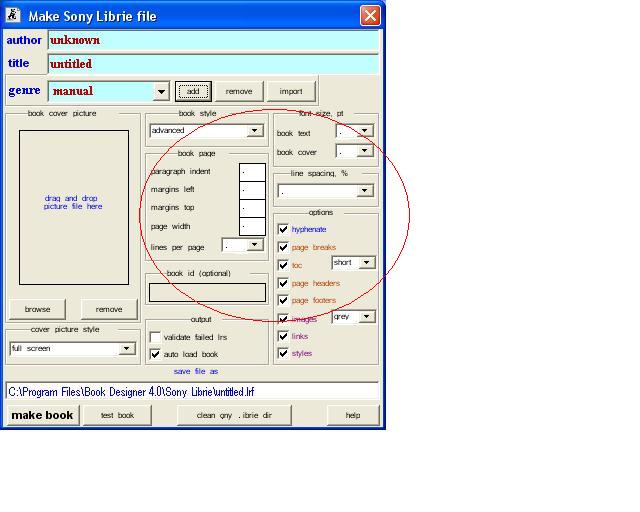Open the genre dropdown

[161, 91]
